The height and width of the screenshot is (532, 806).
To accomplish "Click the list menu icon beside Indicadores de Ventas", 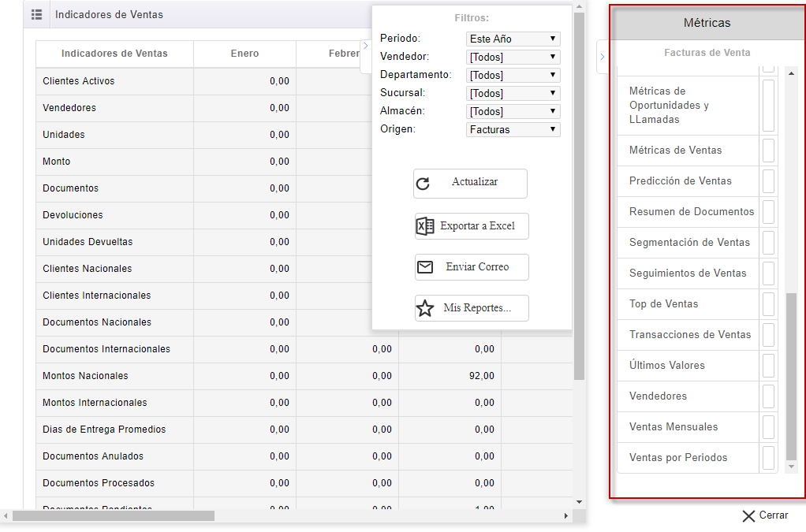I will pos(36,15).
